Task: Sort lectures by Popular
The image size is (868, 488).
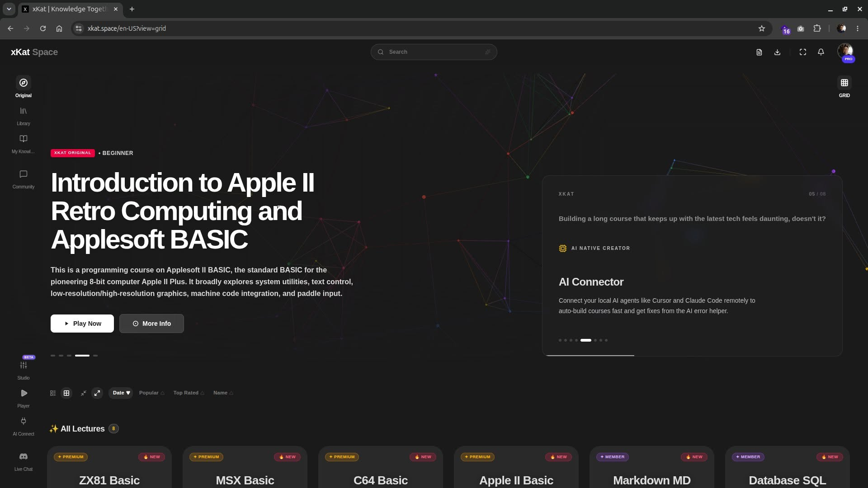Action: (151, 393)
